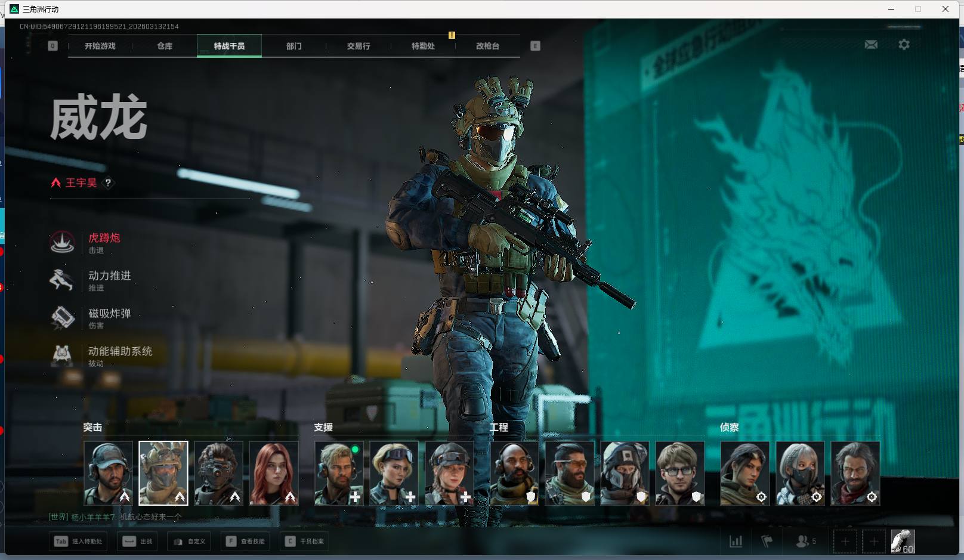Switch to the 特勤处 tab

click(x=423, y=46)
